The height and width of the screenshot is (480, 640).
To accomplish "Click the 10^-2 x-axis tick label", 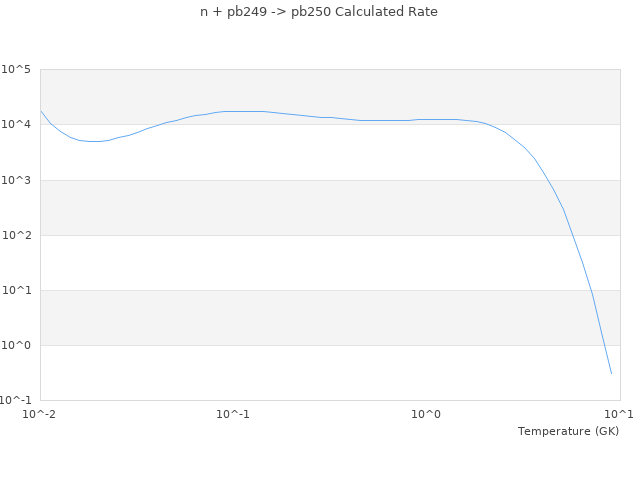I will (40, 414).
